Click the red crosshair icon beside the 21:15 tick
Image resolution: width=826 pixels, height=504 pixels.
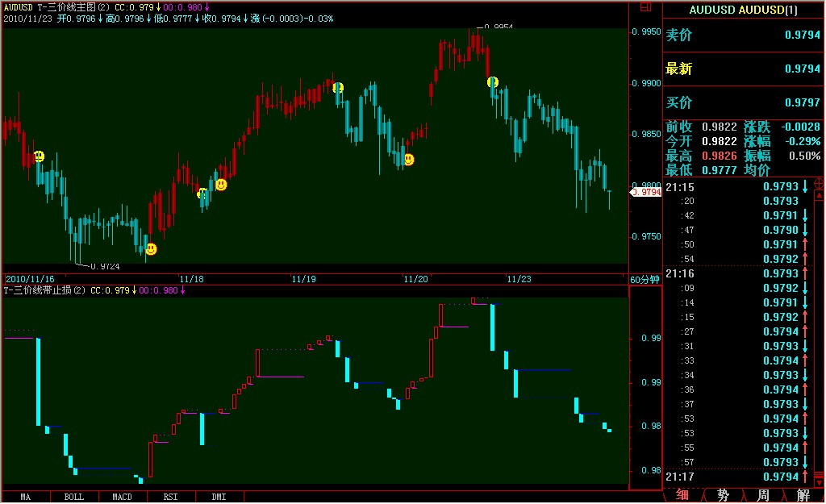[x=820, y=184]
